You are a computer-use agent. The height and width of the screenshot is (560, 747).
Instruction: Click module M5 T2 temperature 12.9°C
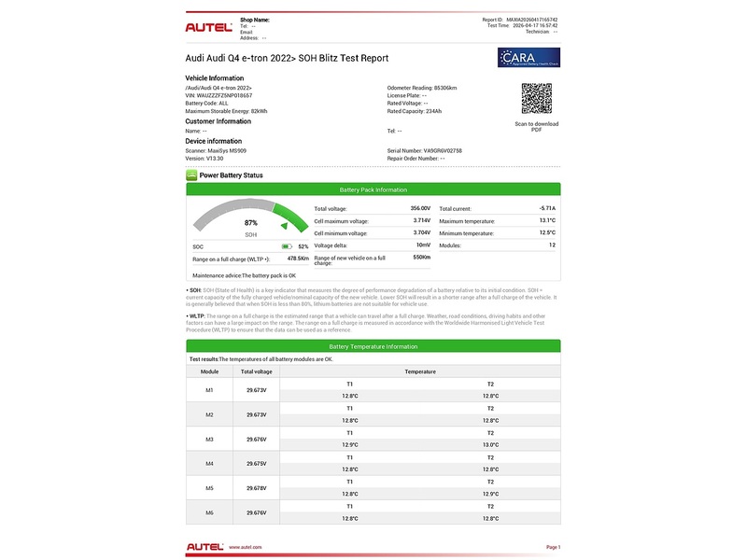(x=491, y=494)
